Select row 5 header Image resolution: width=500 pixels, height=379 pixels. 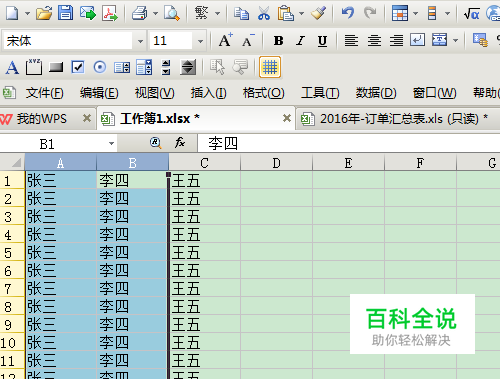(x=12, y=253)
